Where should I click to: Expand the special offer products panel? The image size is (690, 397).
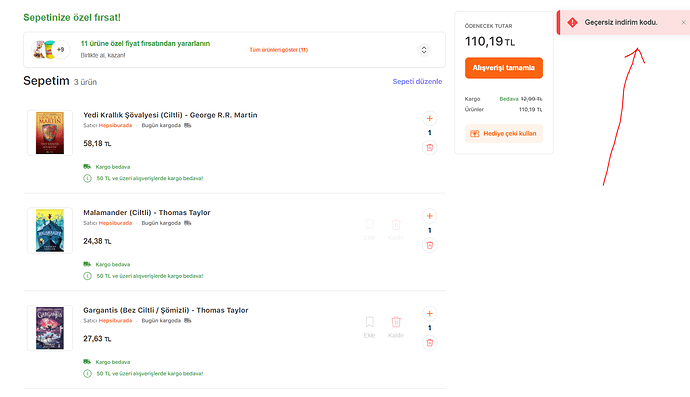(x=424, y=50)
